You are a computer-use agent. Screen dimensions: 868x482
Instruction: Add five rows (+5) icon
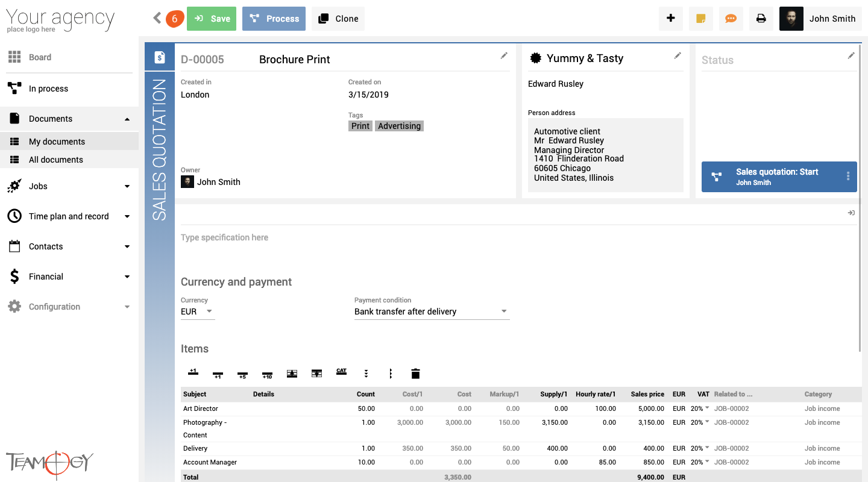[242, 374]
